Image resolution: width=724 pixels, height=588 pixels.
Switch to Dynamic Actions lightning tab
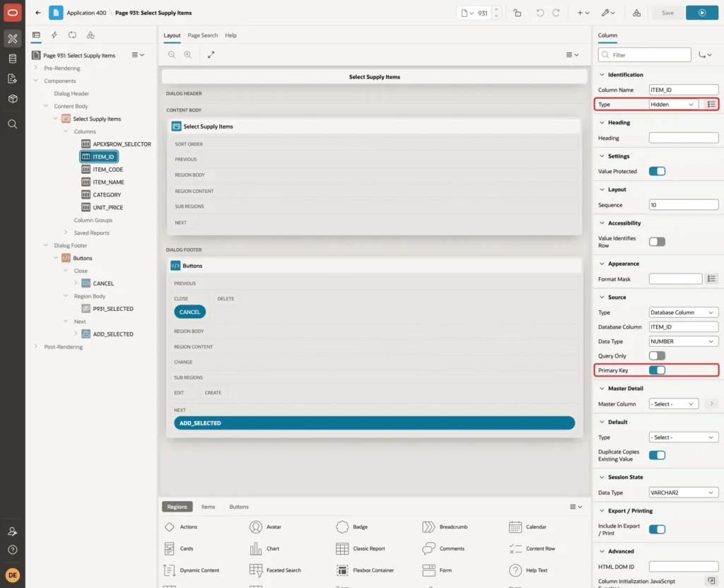tap(54, 35)
